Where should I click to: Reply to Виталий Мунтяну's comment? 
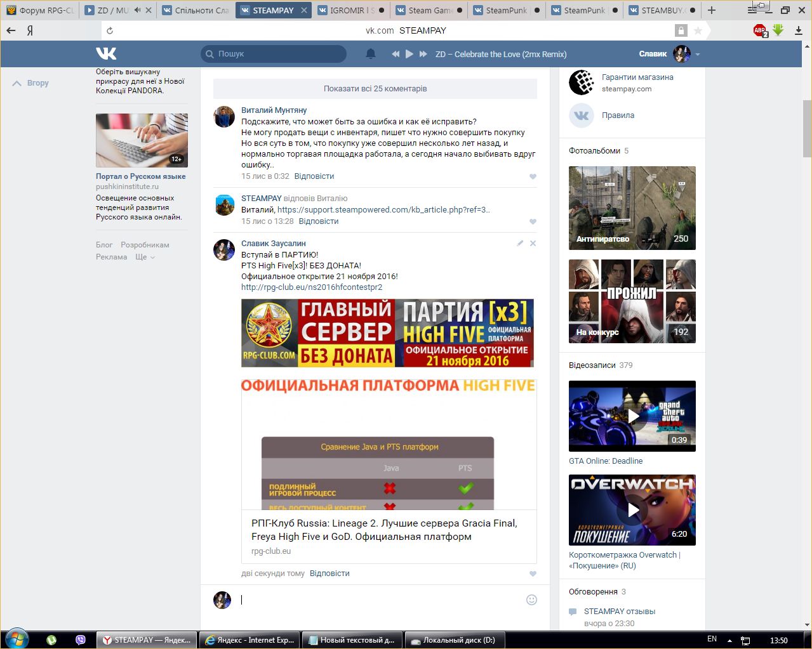314,176
